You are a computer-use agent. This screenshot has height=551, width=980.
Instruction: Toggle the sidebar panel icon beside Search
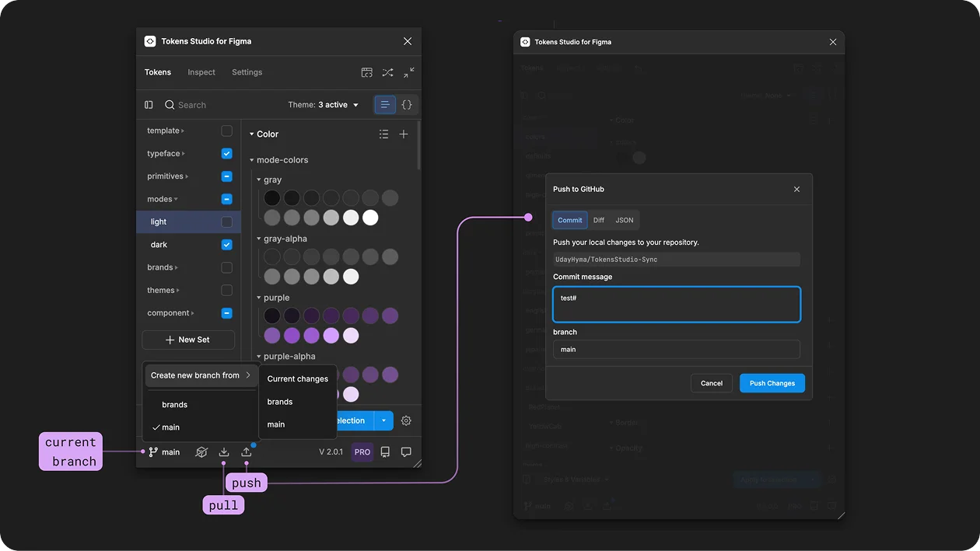[x=149, y=105]
